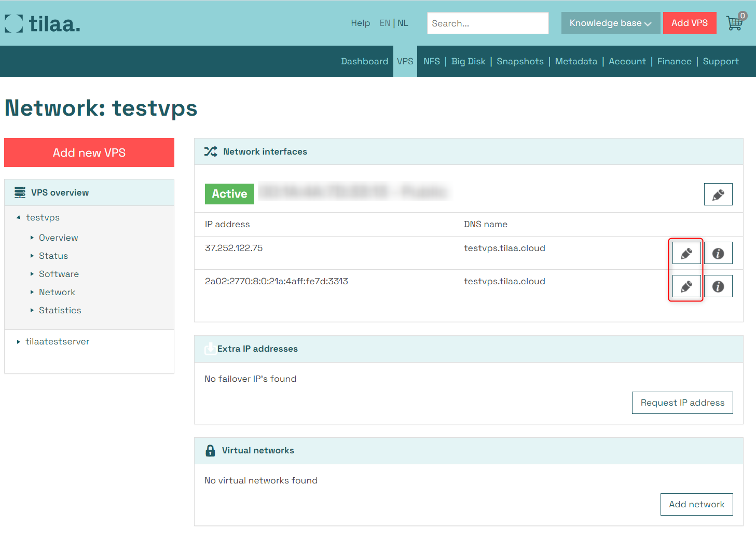Open the Knowledge base dropdown
This screenshot has width=756, height=554.
point(610,23)
